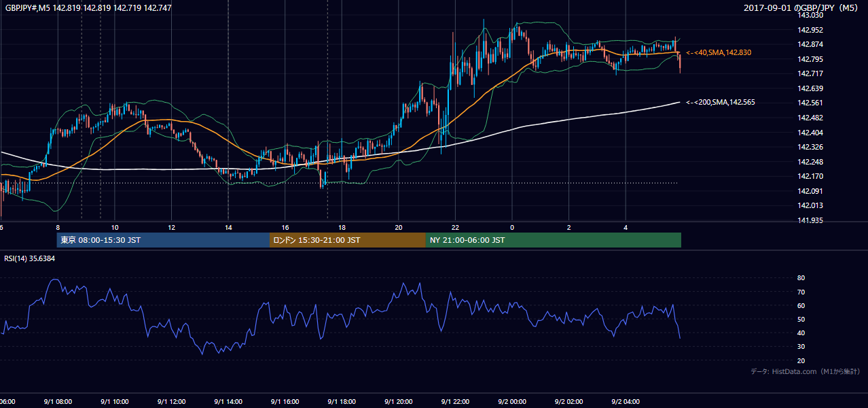
Task: Click hour label 14 under the price chart
Action: click(x=228, y=228)
